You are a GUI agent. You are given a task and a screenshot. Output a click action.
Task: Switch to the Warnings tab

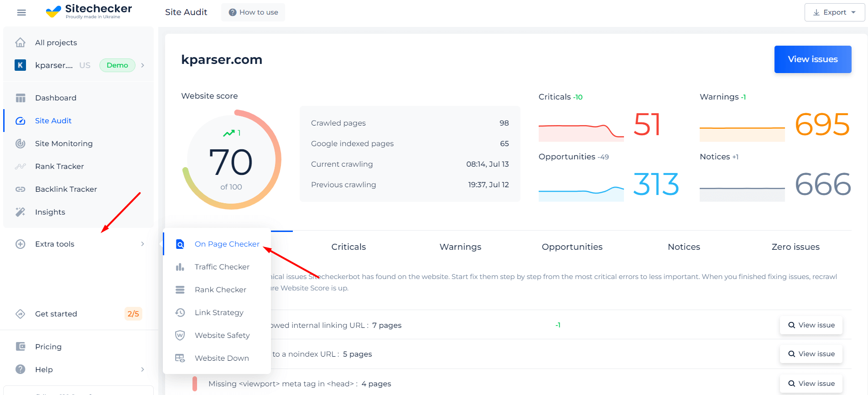pos(460,247)
